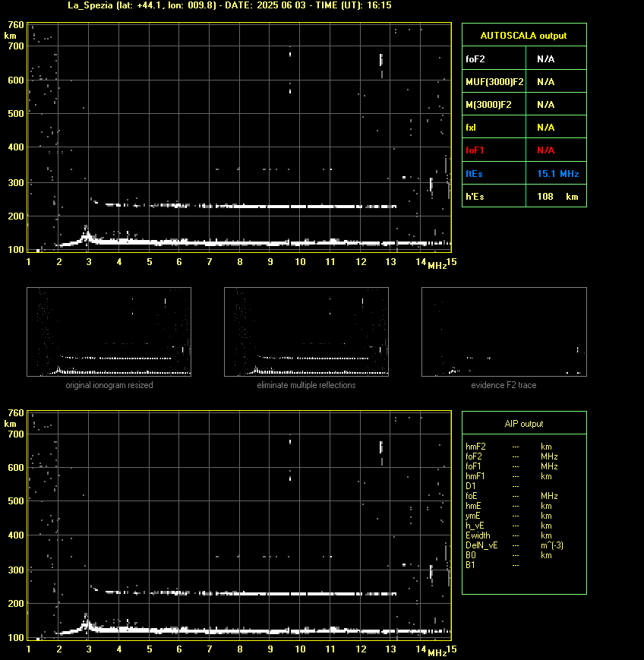Click the B1 row in AIP output

point(492,565)
